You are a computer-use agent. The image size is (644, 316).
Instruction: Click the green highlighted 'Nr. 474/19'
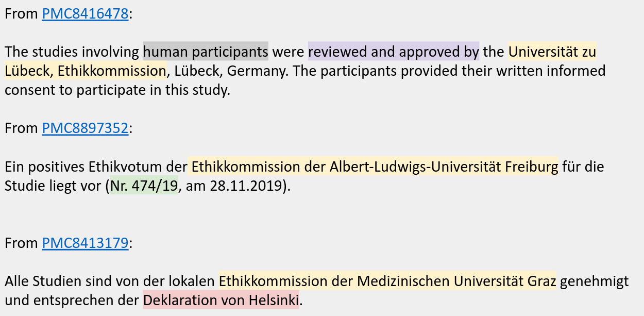(x=144, y=186)
